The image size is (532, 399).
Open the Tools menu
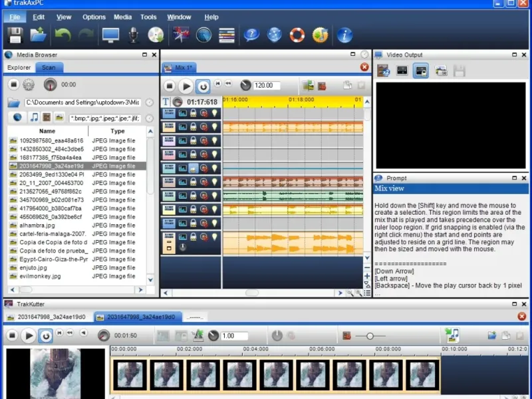pos(148,17)
